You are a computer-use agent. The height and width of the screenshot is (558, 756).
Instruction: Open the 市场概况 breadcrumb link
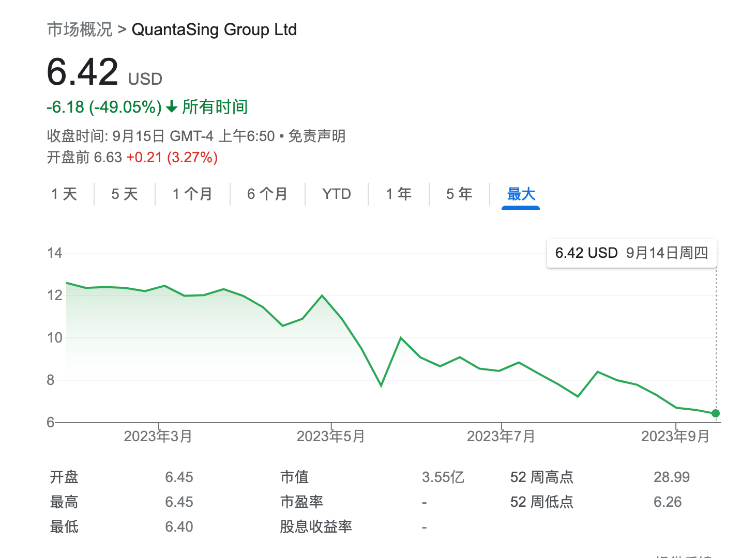point(80,30)
